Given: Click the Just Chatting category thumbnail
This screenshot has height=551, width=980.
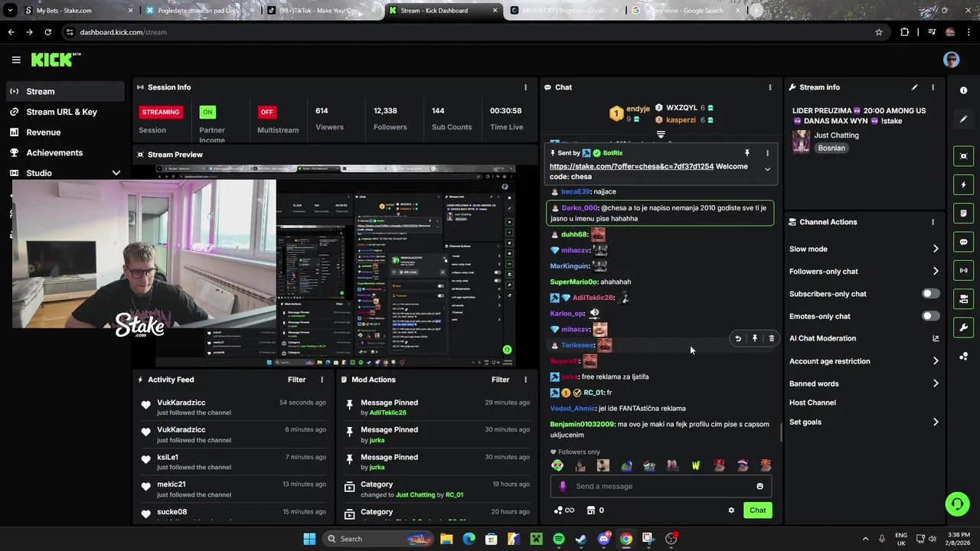Looking at the screenshot, I should 801,142.
